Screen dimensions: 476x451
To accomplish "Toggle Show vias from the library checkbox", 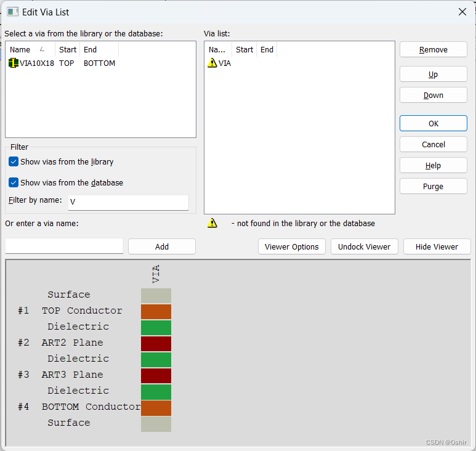I will click(x=14, y=162).
